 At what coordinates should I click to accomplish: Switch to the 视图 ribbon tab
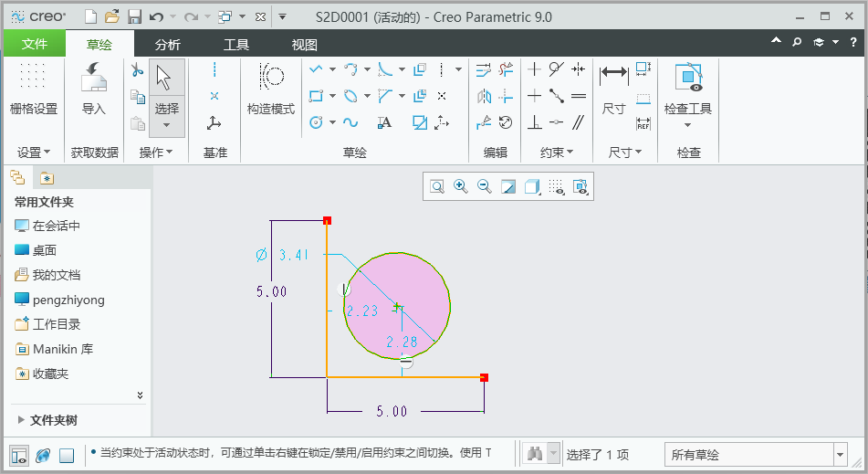305,45
